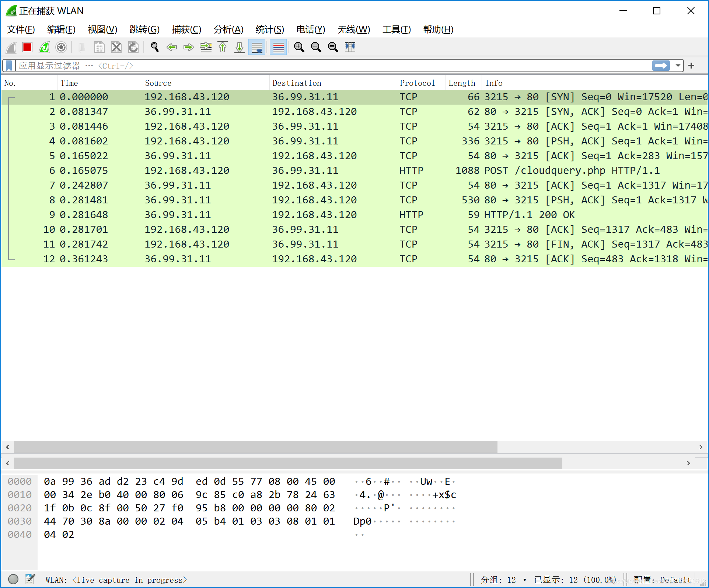
Task: Click the find packet magnifier icon
Action: pyautogui.click(x=155, y=47)
